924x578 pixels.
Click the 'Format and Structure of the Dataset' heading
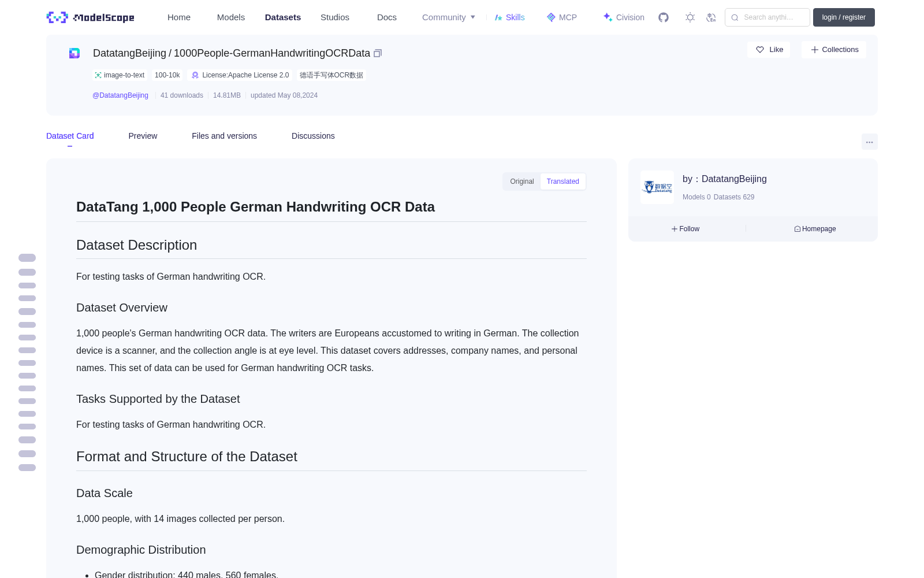pyautogui.click(x=187, y=457)
